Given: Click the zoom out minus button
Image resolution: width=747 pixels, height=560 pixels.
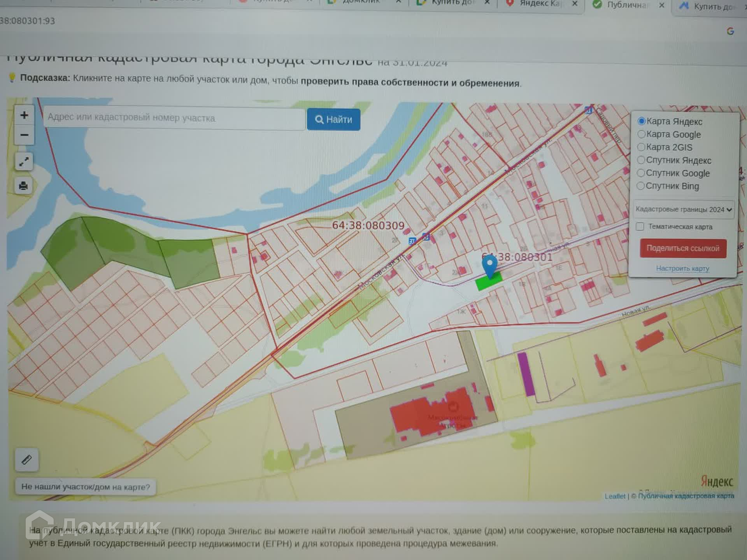Looking at the screenshot, I should 24,135.
